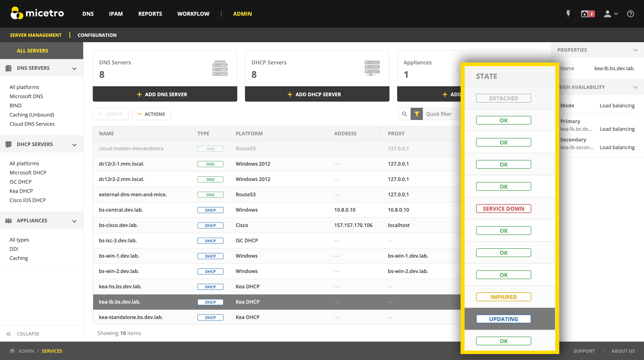Click the search magnifier above the server table
Image resolution: width=644 pixels, height=360 pixels.
pyautogui.click(x=404, y=114)
